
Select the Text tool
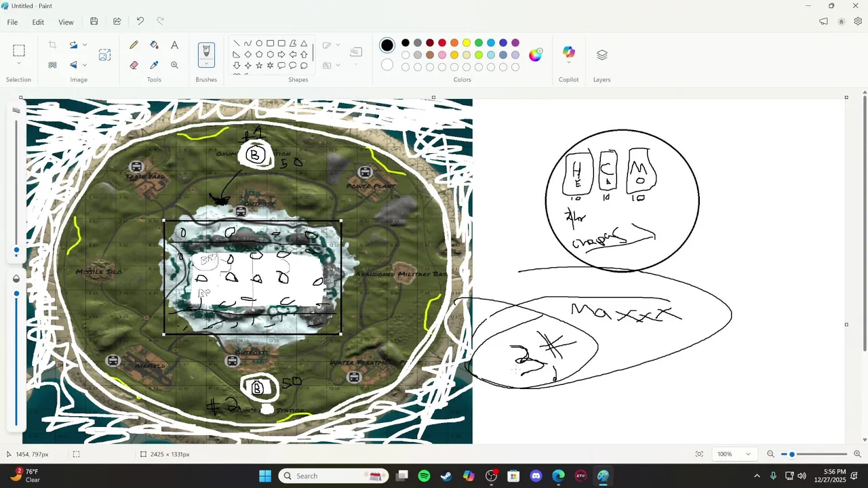[174, 45]
